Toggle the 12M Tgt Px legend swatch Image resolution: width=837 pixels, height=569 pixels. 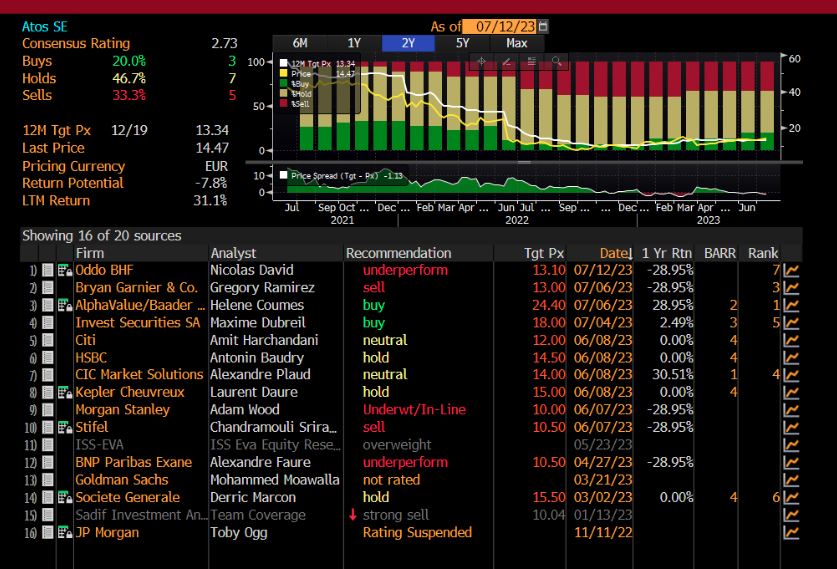pyautogui.click(x=284, y=64)
